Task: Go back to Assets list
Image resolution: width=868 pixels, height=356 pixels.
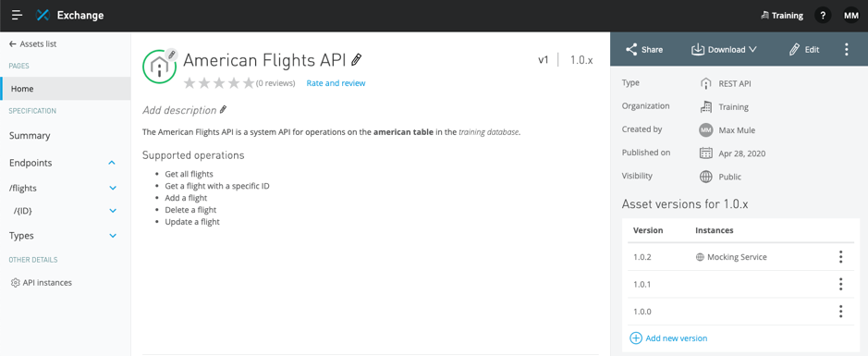Action: tap(32, 43)
